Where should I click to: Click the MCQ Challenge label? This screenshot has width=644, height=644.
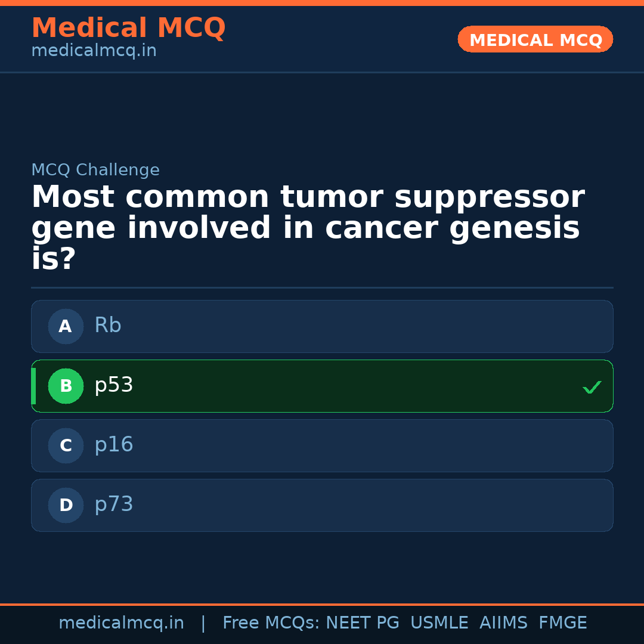[95, 170]
